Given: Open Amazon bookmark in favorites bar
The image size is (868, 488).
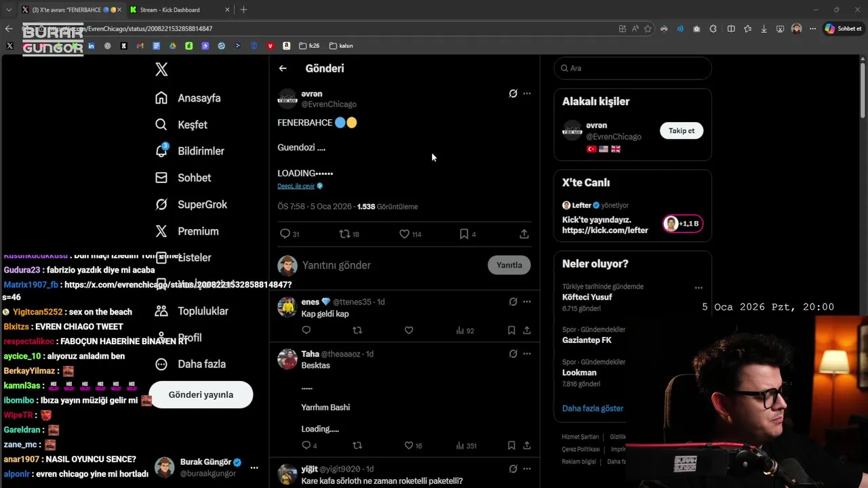Looking at the screenshot, I should [x=287, y=46].
